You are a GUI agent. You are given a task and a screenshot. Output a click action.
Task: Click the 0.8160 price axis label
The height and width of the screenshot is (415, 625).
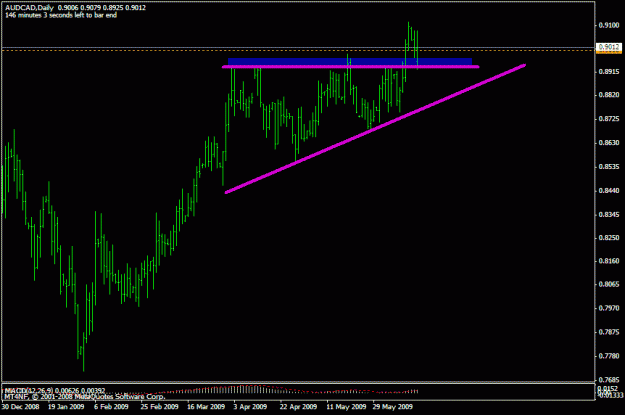click(x=609, y=261)
